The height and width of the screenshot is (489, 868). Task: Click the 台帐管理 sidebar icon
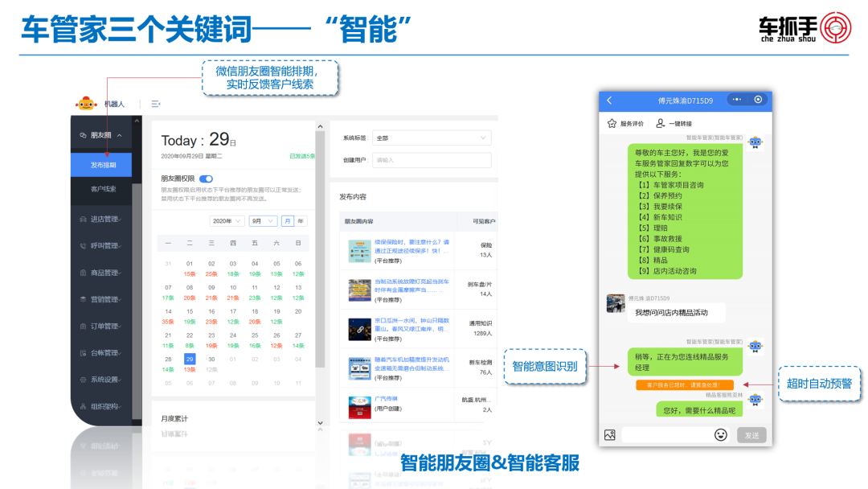pyautogui.click(x=83, y=353)
